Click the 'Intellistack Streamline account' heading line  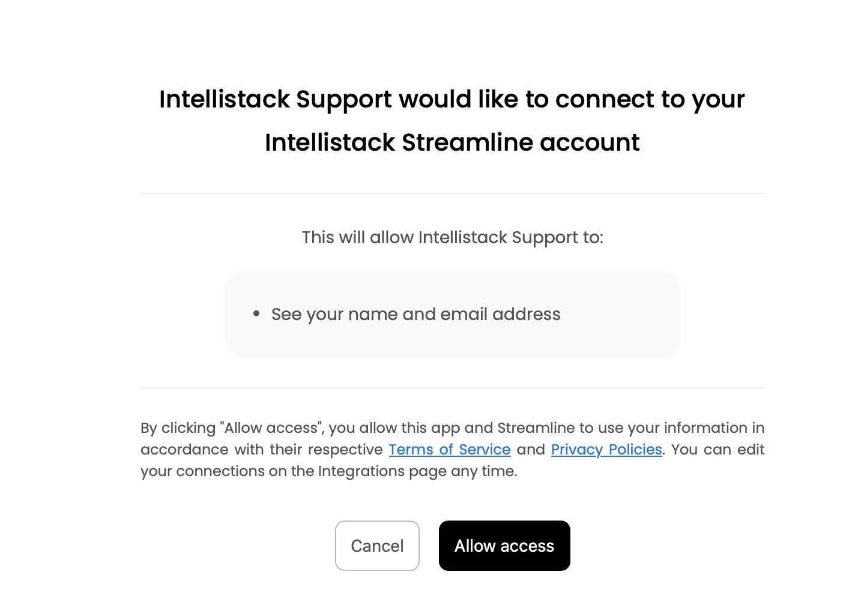click(x=452, y=143)
